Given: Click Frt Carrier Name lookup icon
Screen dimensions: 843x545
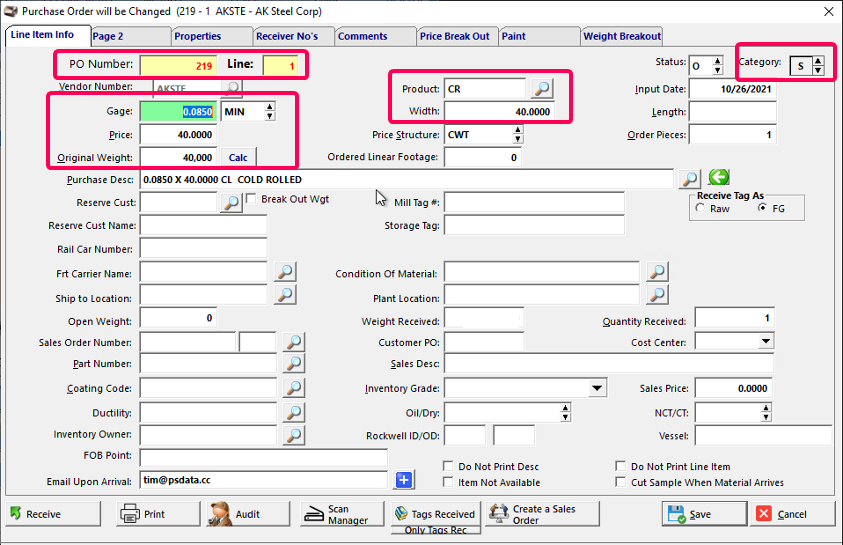Looking at the screenshot, I should point(285,272).
